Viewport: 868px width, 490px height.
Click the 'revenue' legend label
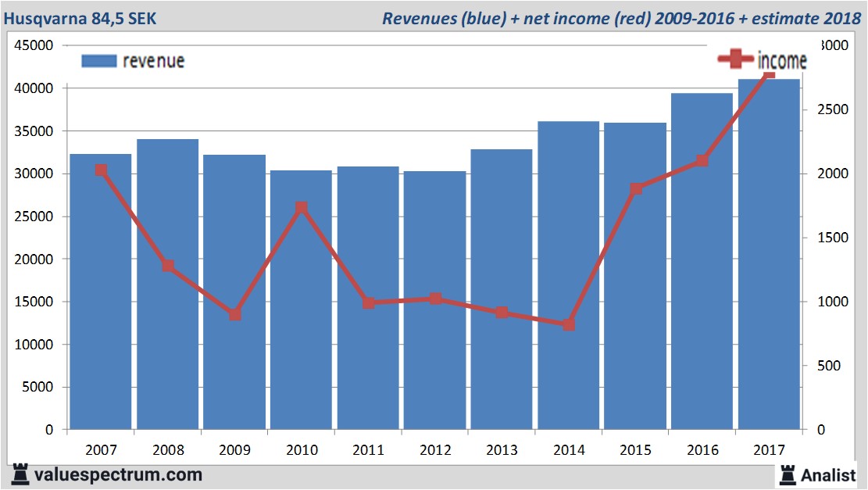(153, 61)
